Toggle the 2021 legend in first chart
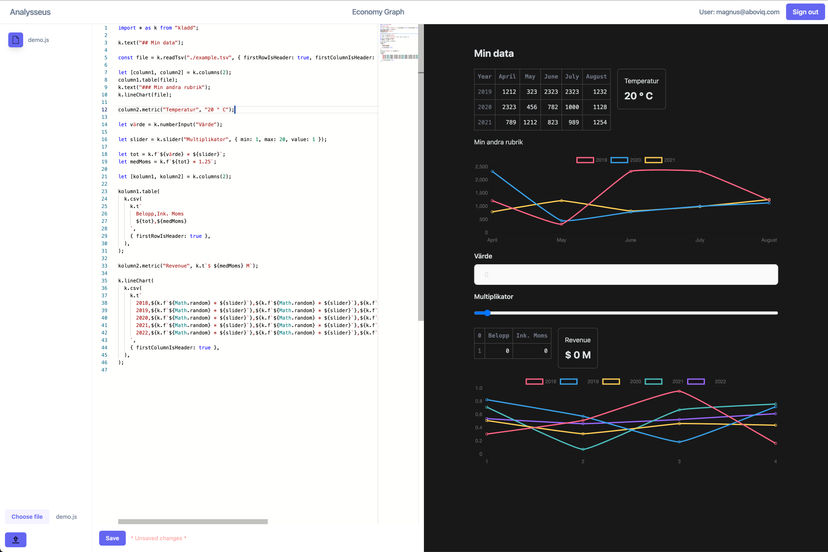Image resolution: width=828 pixels, height=552 pixels. coord(654,160)
